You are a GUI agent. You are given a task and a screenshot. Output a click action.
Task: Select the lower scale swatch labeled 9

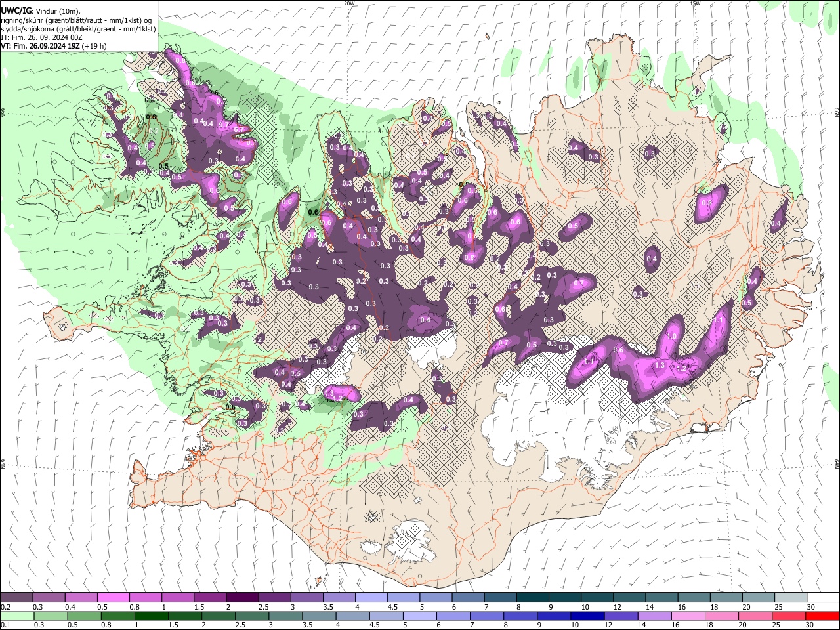click(x=553, y=616)
